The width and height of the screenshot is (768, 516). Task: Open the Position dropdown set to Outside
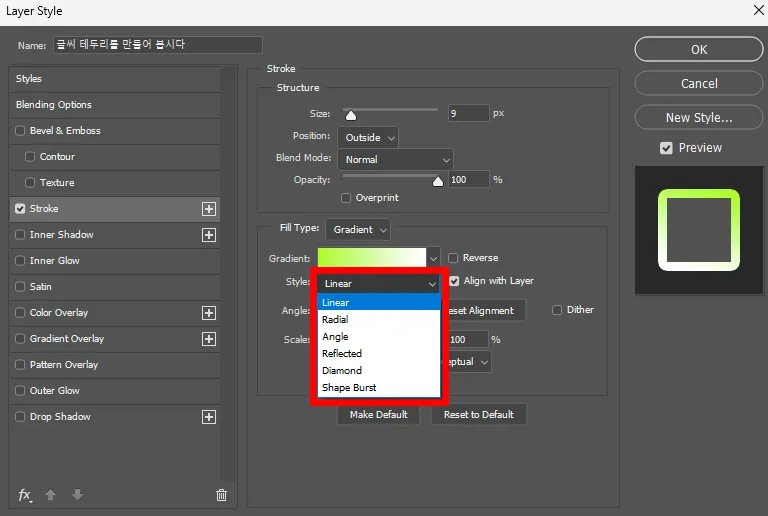click(x=368, y=138)
